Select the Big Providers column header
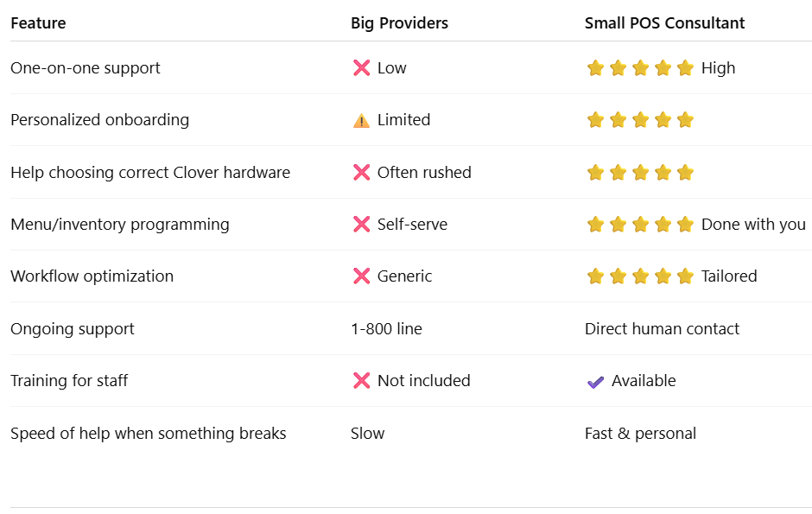This screenshot has height=514, width=812. 399,23
